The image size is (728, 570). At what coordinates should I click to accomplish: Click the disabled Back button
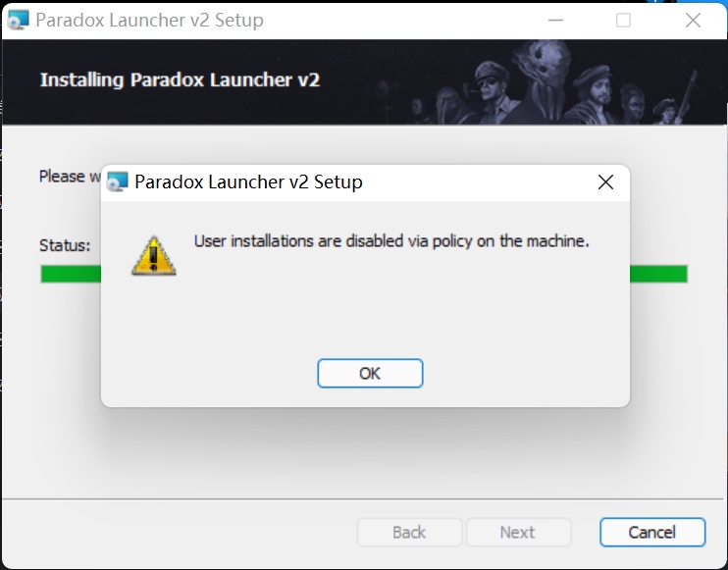pos(409,532)
